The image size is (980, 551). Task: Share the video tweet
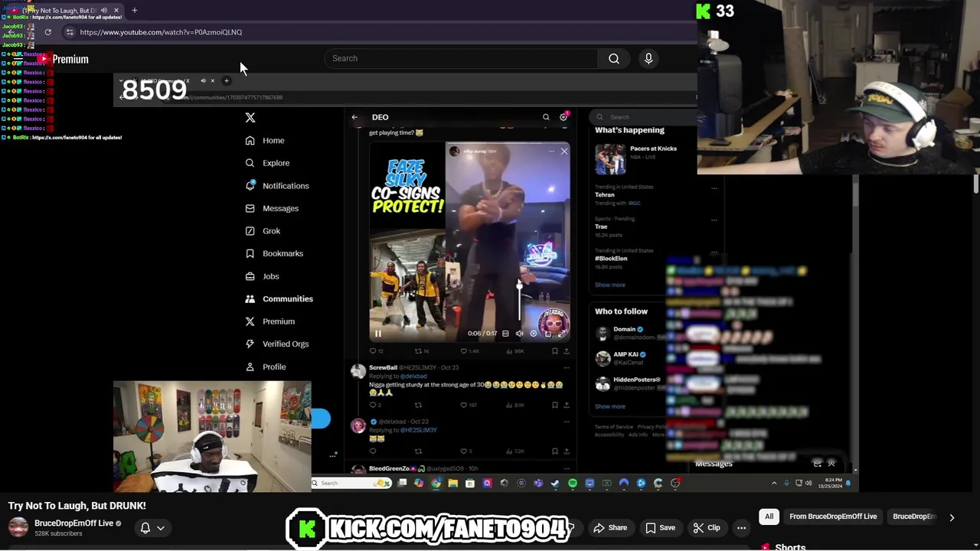click(x=567, y=351)
